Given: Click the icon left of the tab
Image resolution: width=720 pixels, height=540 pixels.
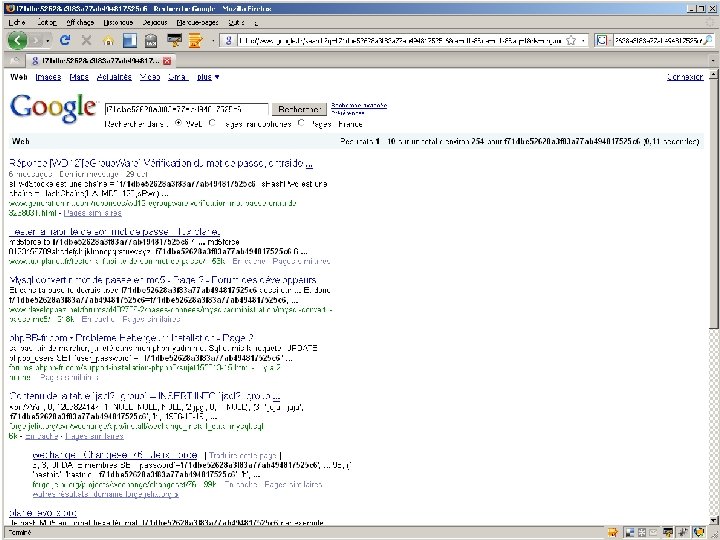Looking at the screenshot, I should [15, 61].
